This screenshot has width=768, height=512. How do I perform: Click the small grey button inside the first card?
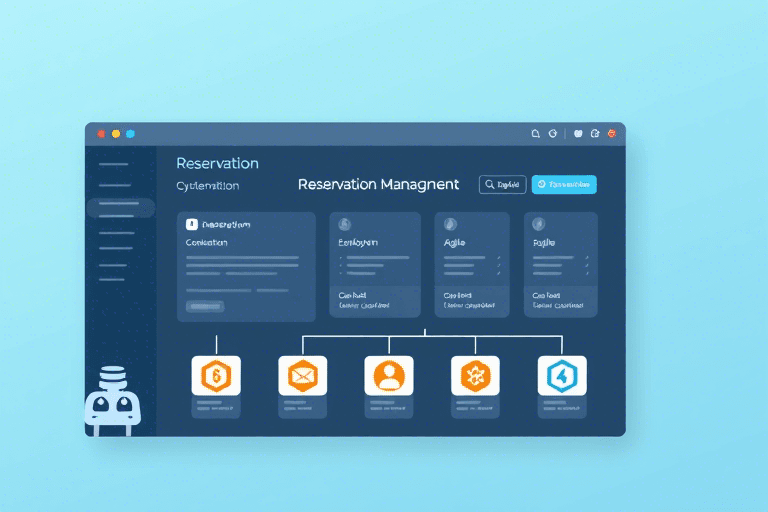click(x=206, y=307)
